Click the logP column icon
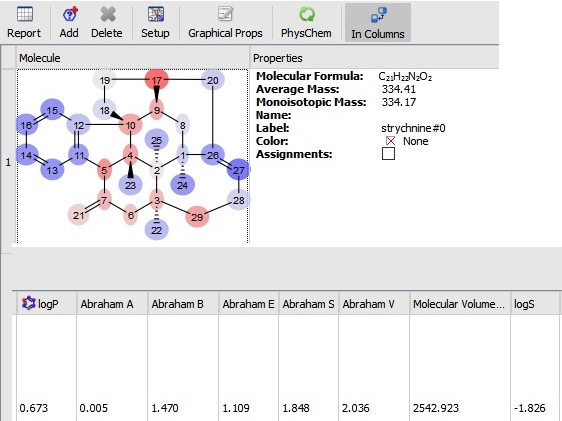This screenshot has height=421, width=562. (x=29, y=303)
